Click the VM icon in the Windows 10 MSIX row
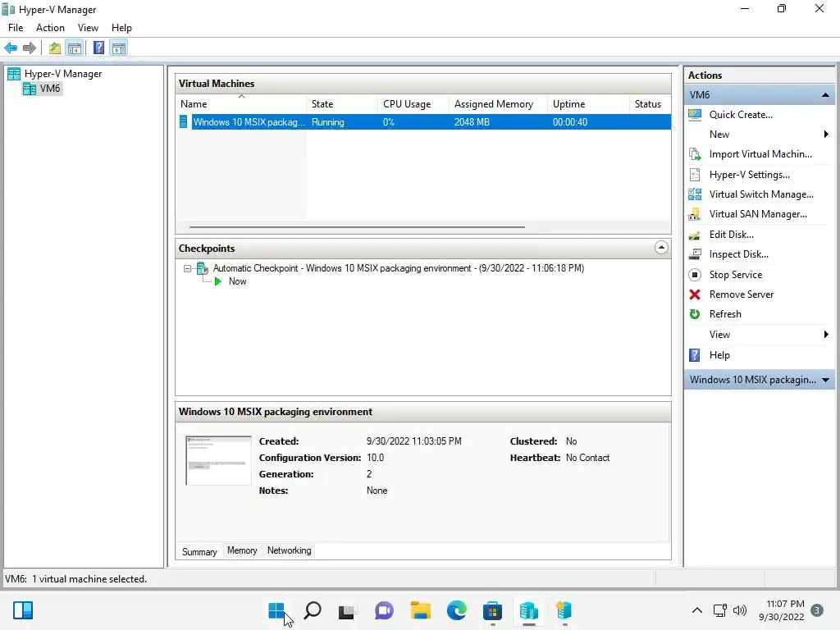840x630 pixels. coord(184,122)
